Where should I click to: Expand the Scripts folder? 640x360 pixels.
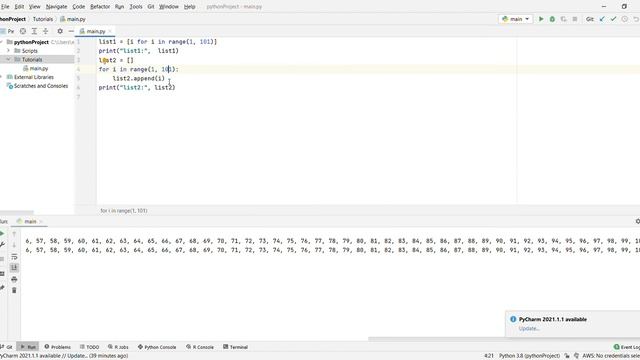pos(8,51)
